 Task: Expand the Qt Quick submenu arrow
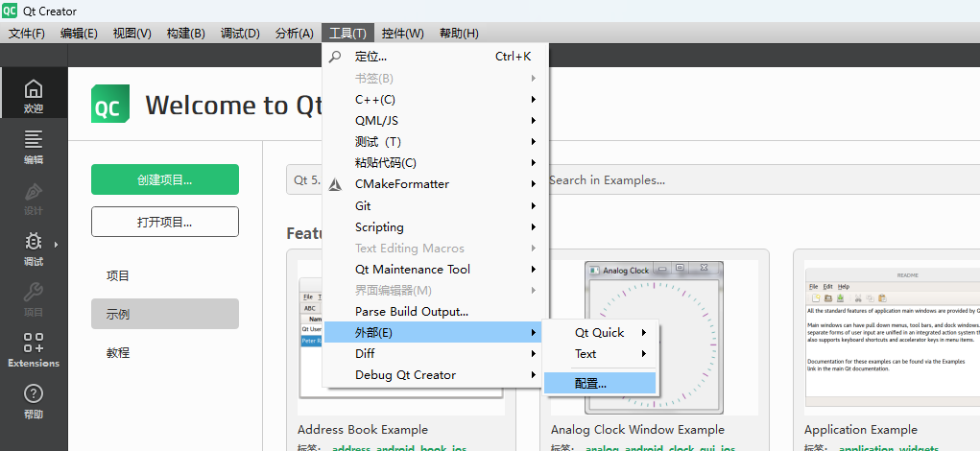(644, 333)
